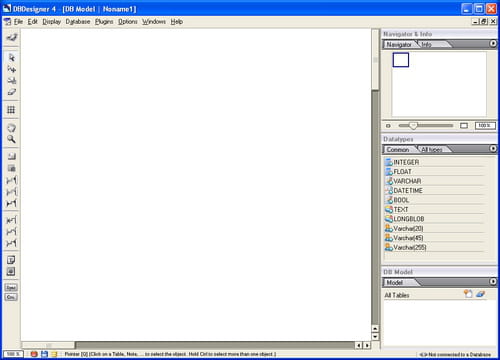
Task: Select the Eraser tool in the toolbar
Action: [x=11, y=92]
